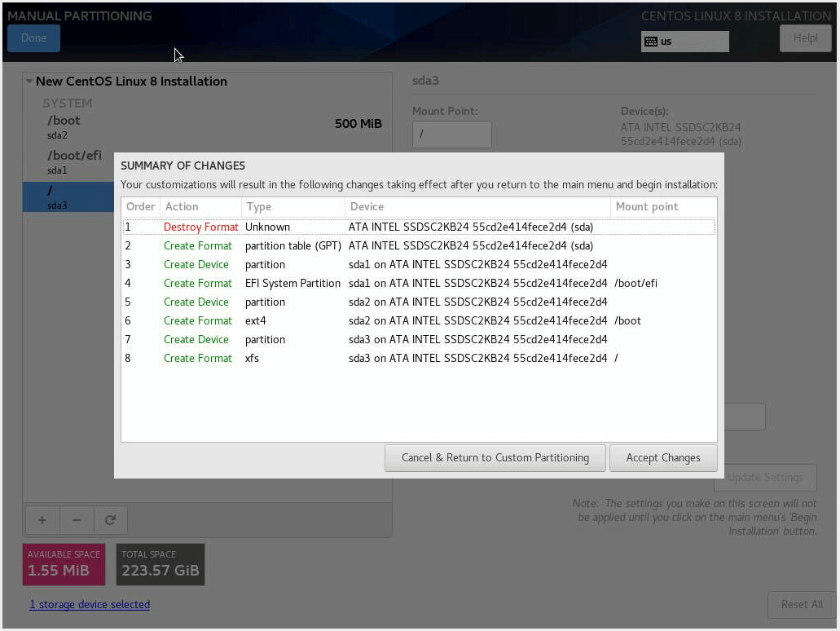Click the Done button
840x631 pixels.
pyautogui.click(x=33, y=38)
